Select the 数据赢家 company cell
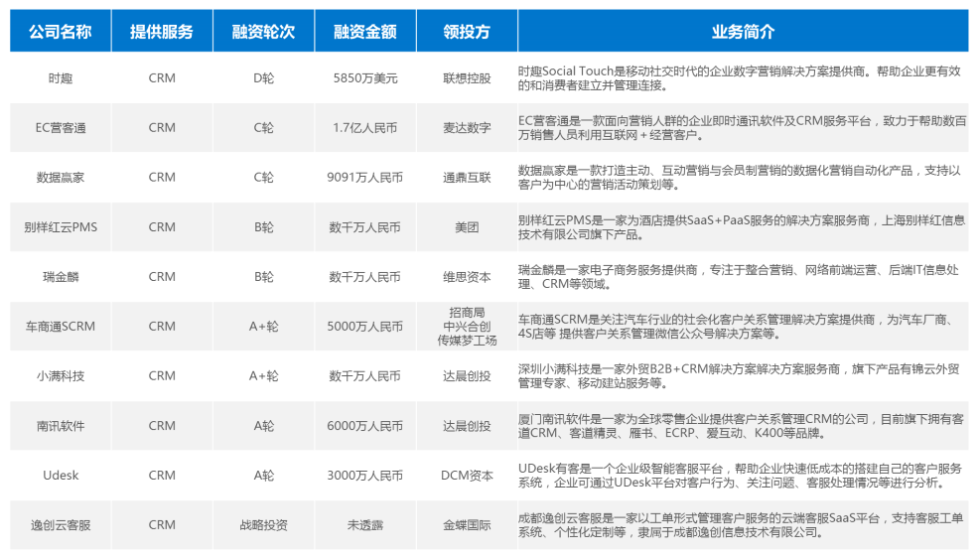 tap(61, 178)
